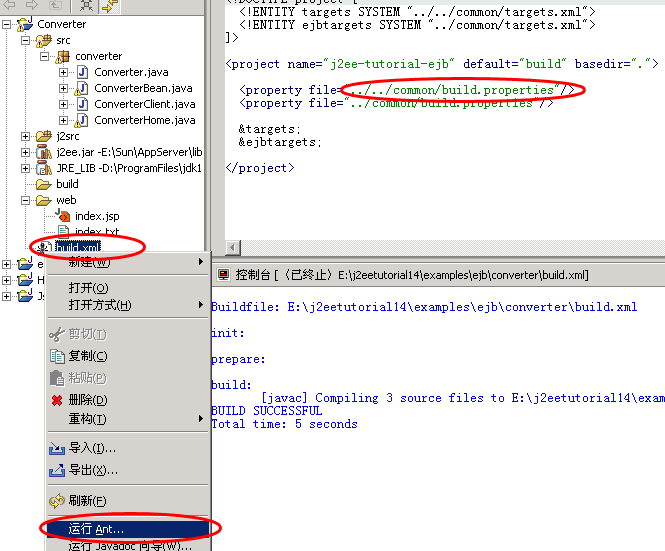Toggle Link with Editor yellow arrows button
The image size is (665, 551).
pyautogui.click(x=110, y=5)
